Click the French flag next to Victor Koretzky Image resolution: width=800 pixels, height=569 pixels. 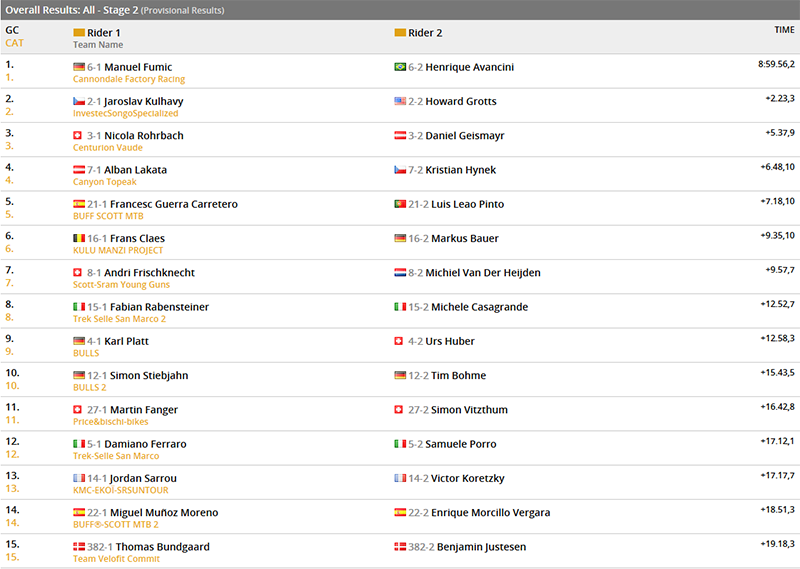pos(400,478)
